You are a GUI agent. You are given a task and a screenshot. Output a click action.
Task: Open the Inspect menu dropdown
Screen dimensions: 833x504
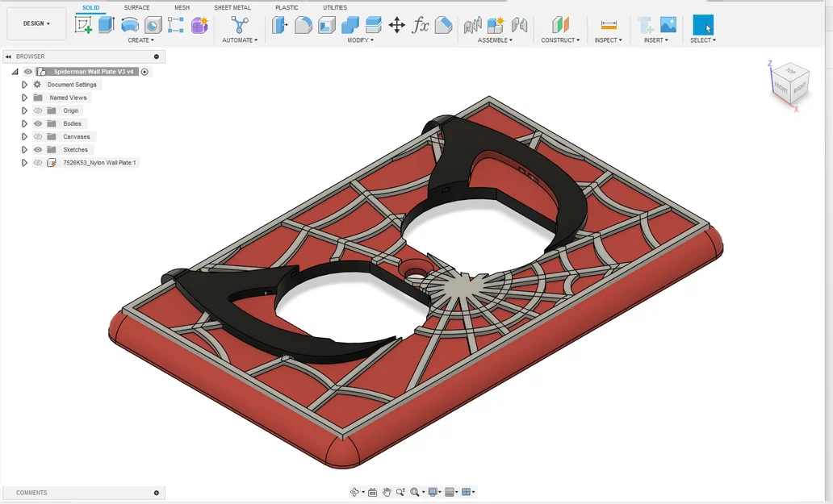pyautogui.click(x=609, y=40)
